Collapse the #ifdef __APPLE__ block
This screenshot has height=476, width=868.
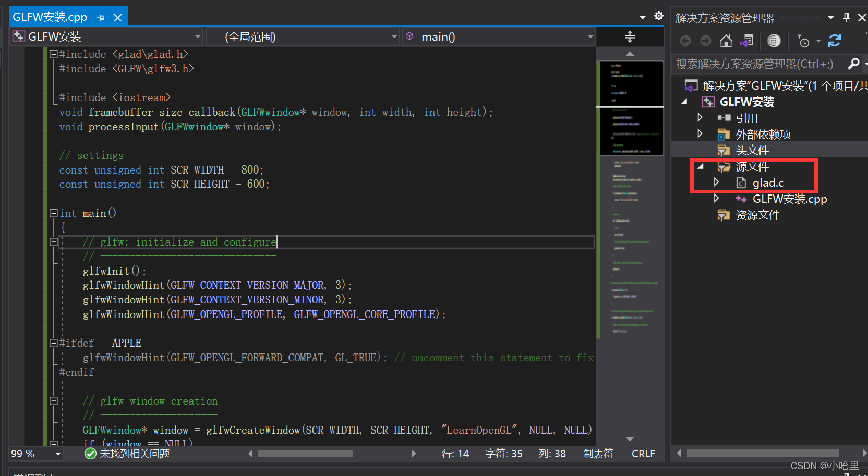(53, 343)
